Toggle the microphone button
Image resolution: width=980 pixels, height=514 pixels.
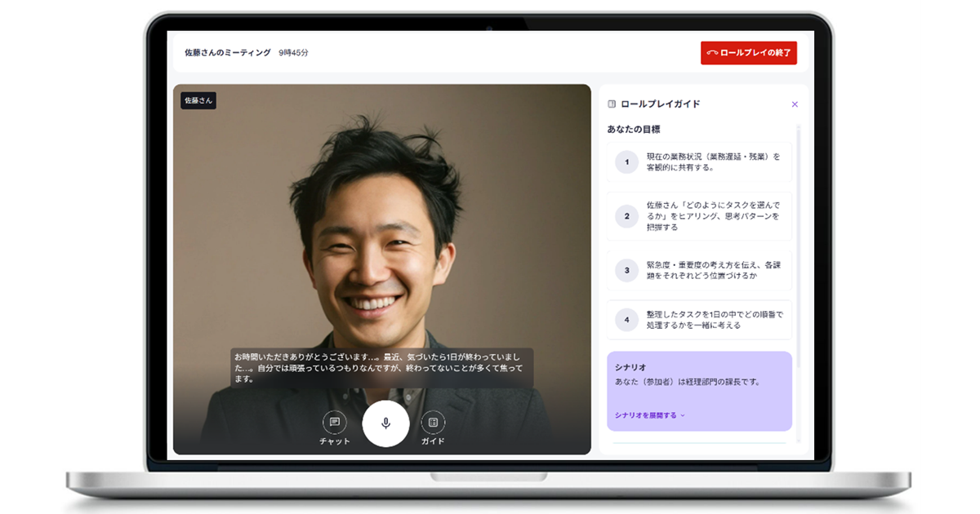(x=385, y=423)
